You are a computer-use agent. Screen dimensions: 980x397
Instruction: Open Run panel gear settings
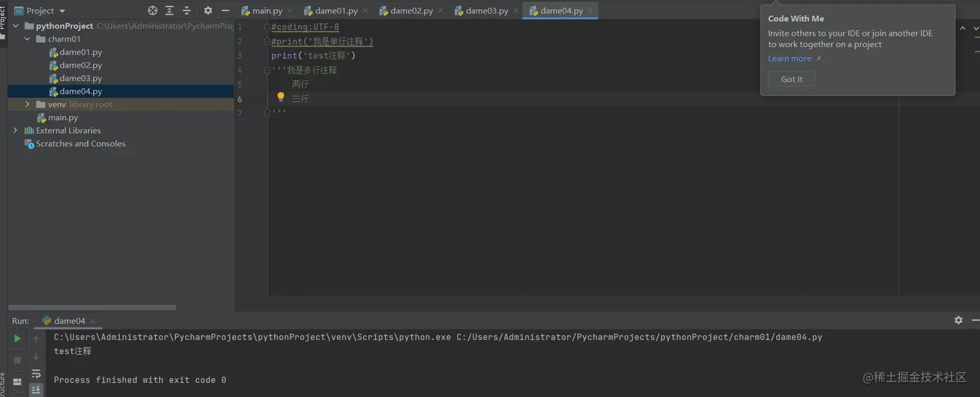click(x=959, y=320)
